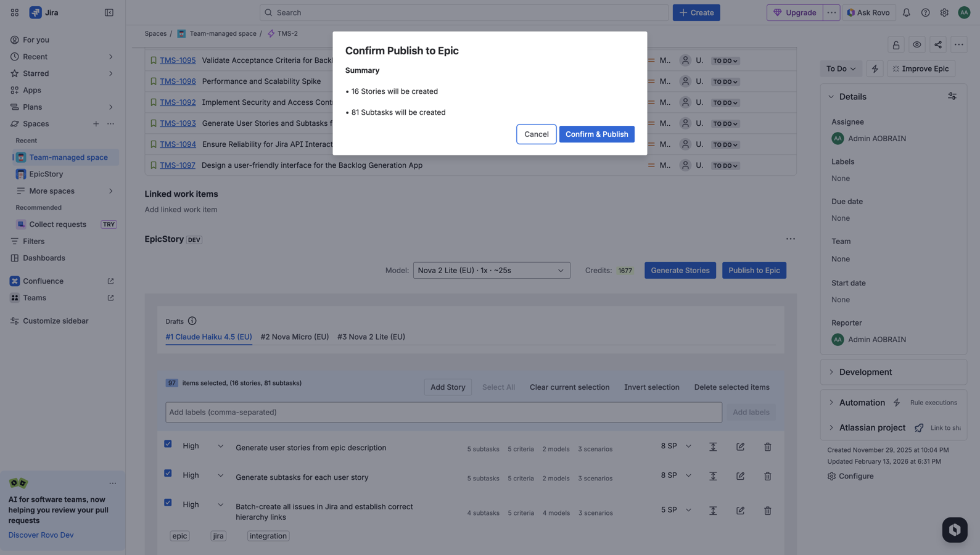Screen dimensions: 980x555
Task: Open TMS-1097 issue link
Action: click(x=177, y=165)
